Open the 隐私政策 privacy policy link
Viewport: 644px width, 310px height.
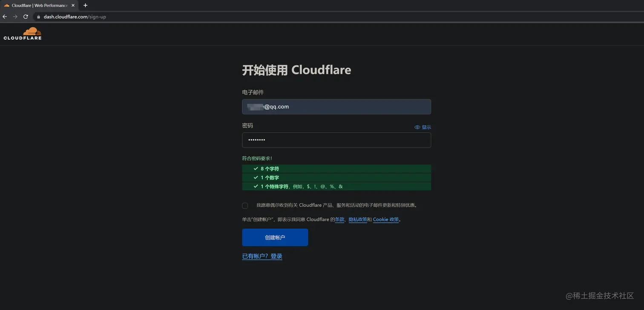click(358, 219)
